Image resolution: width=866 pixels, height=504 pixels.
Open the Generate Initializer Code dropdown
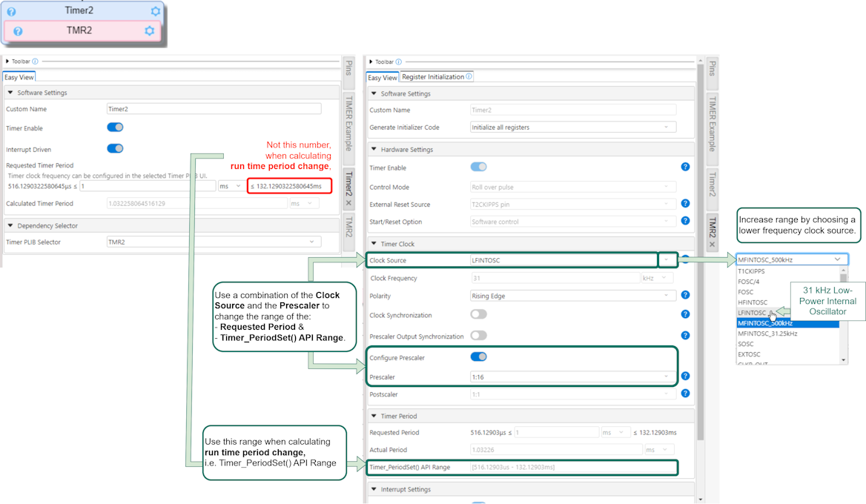pos(573,127)
